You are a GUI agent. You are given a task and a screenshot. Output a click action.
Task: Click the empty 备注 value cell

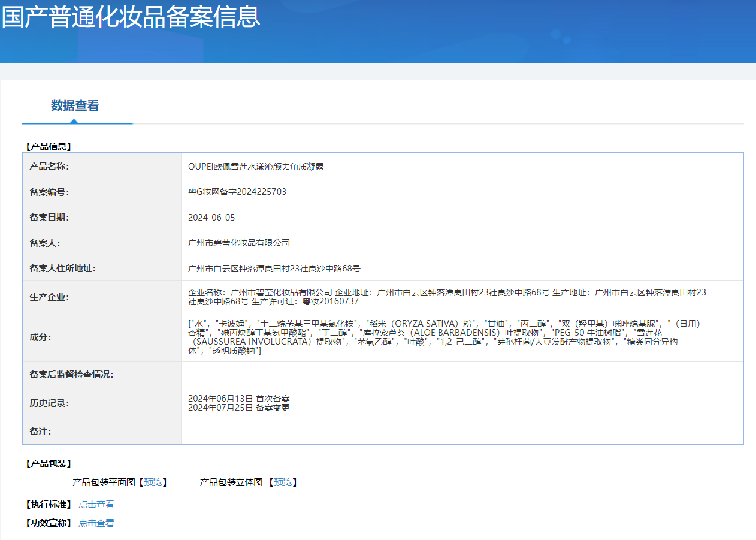461,431
